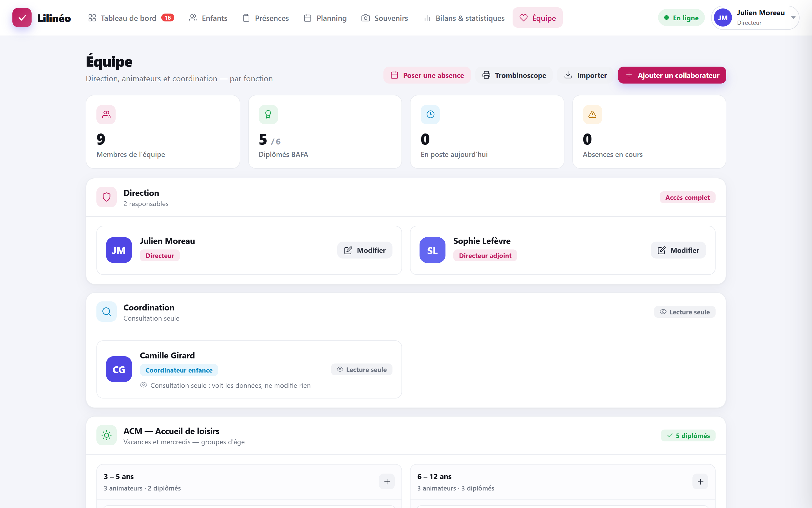Click the Directeur adjoint role tag
The image size is (812, 508).
coord(485,256)
